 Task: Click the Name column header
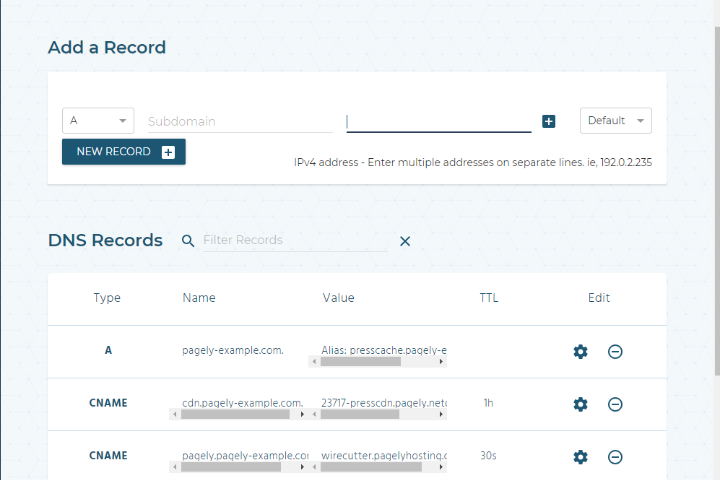199,298
